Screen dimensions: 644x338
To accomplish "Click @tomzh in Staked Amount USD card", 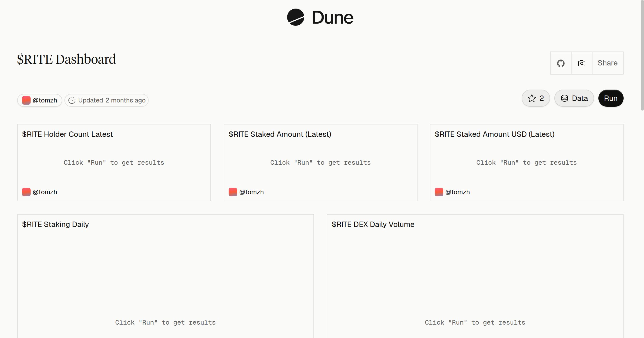I will (458, 192).
